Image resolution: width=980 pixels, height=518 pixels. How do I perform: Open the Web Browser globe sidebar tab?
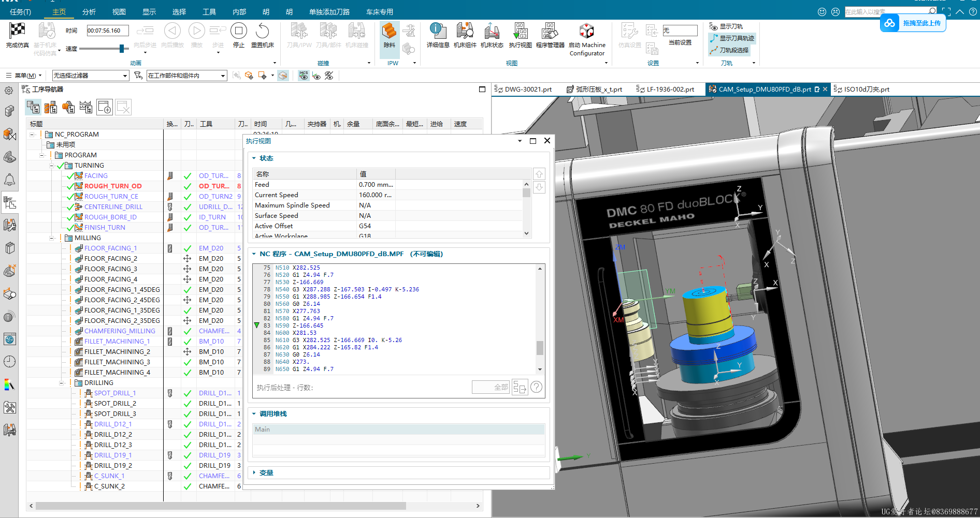[x=9, y=339]
